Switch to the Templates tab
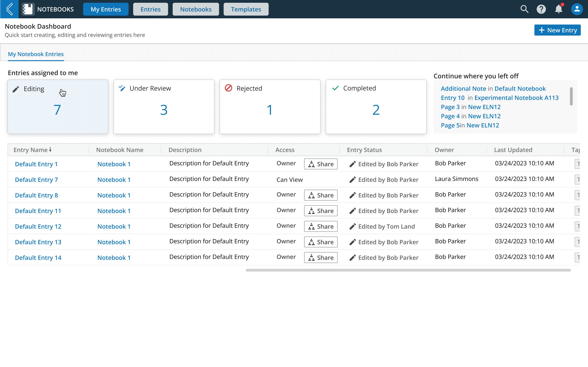 (246, 9)
